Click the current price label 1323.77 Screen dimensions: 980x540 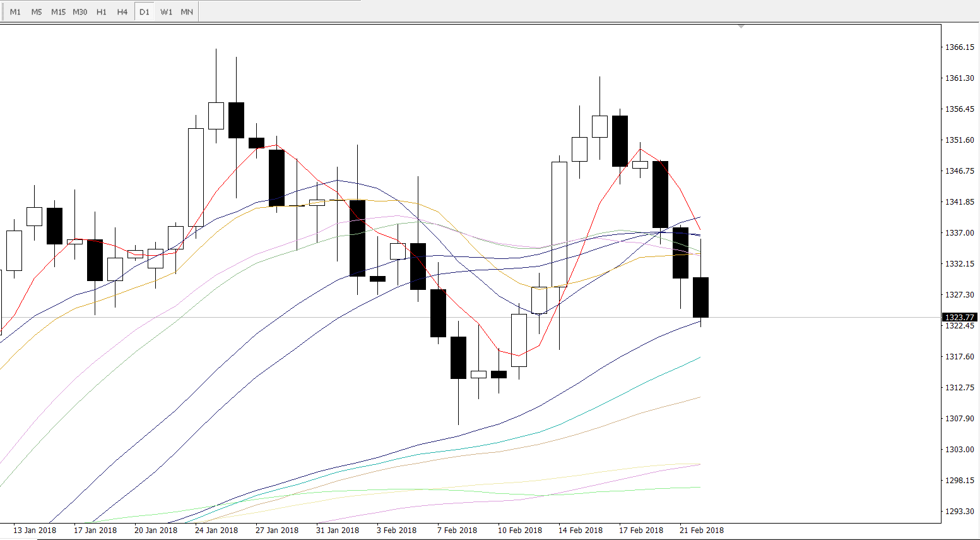[x=959, y=318]
